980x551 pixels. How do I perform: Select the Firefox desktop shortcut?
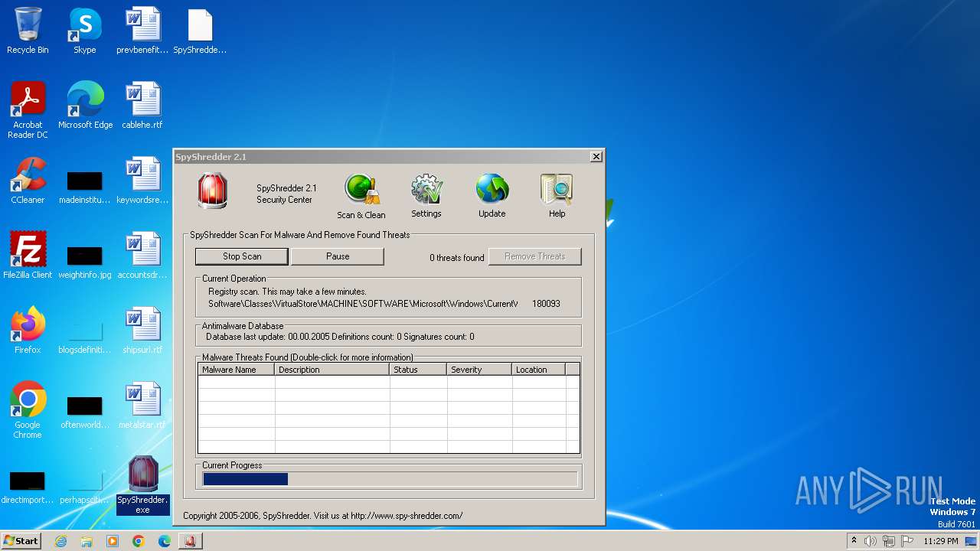coord(28,331)
